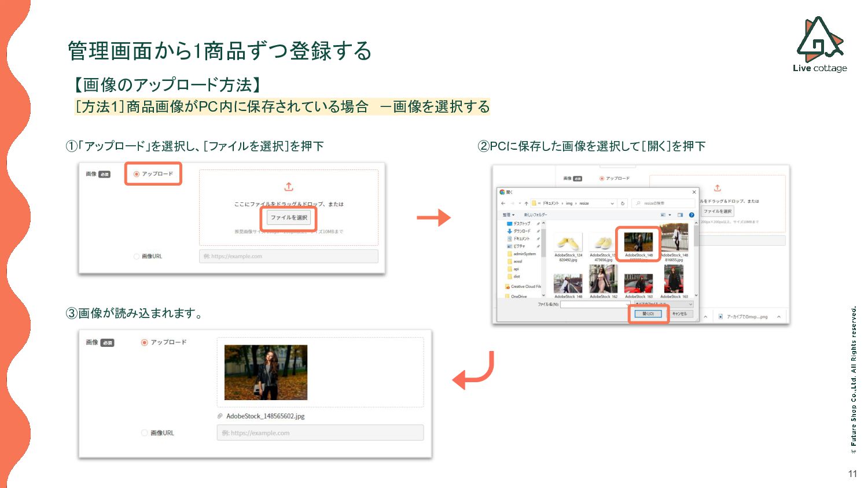Click 新しいフォルダー in the file dialog toolbar

click(535, 215)
